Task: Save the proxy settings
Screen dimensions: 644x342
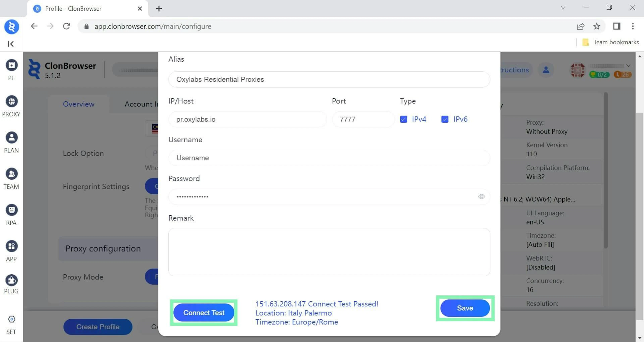Action: click(465, 308)
